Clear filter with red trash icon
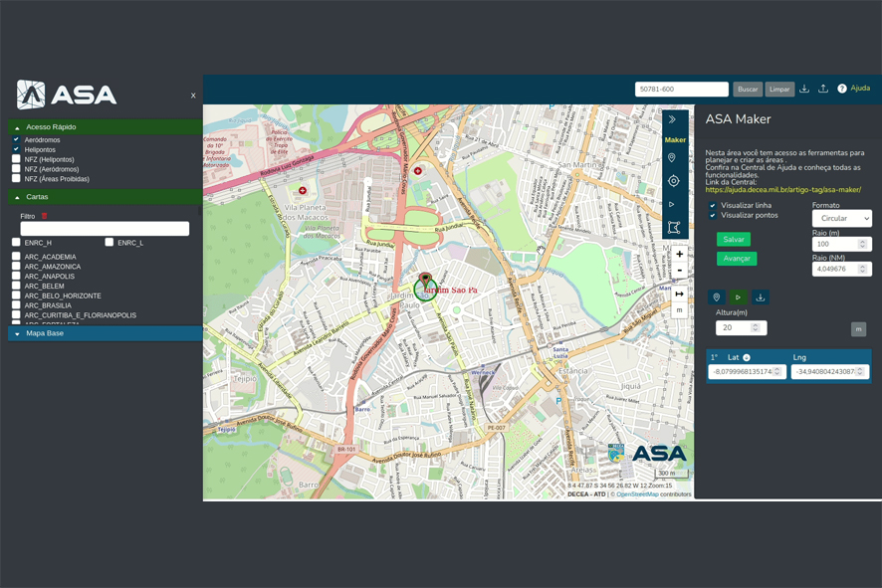Screen dimensions: 882x588 (45, 216)
